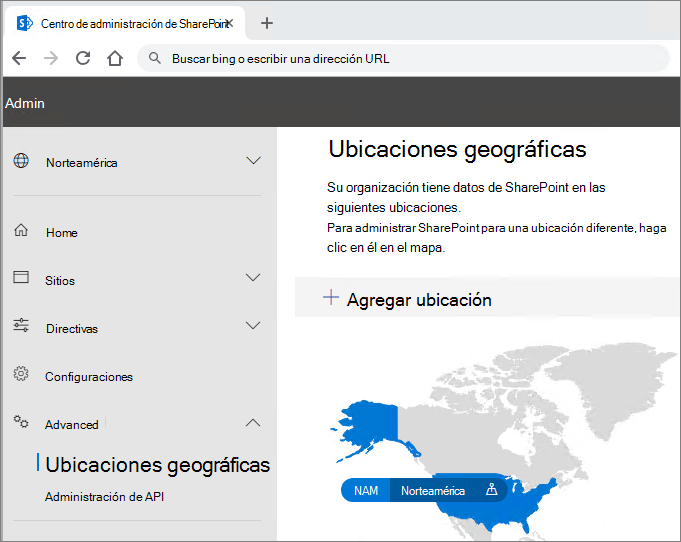Expand the Sitios chevron
681x542 pixels.
tap(253, 277)
